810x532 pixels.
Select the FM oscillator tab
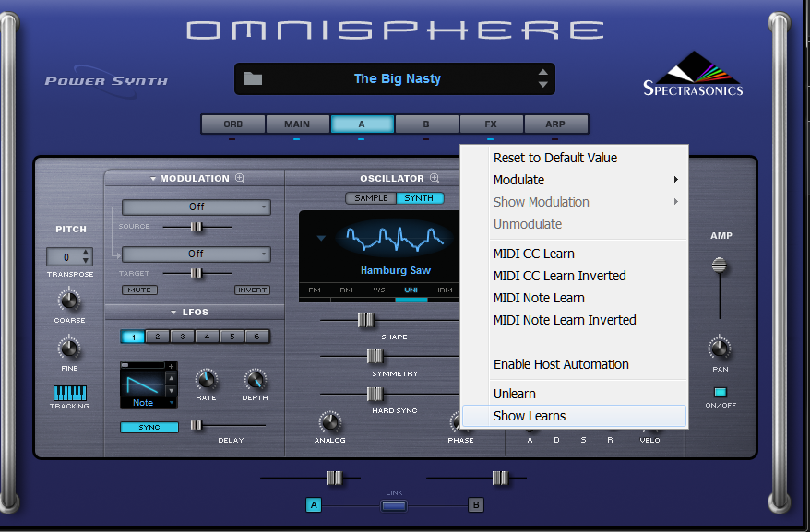pos(315,290)
